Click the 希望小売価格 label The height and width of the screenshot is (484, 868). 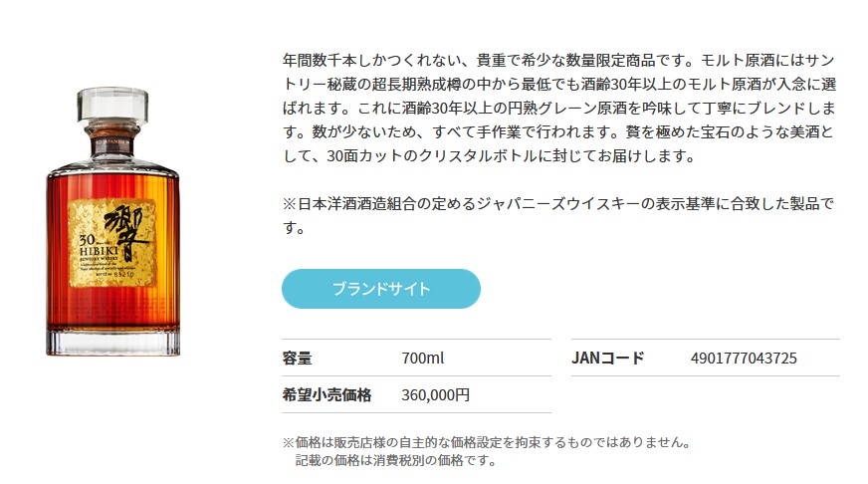tap(326, 394)
